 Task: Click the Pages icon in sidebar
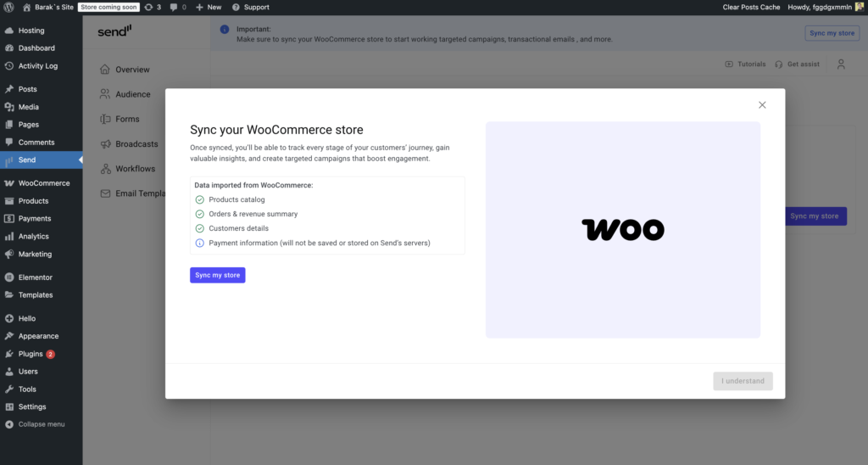click(x=9, y=125)
